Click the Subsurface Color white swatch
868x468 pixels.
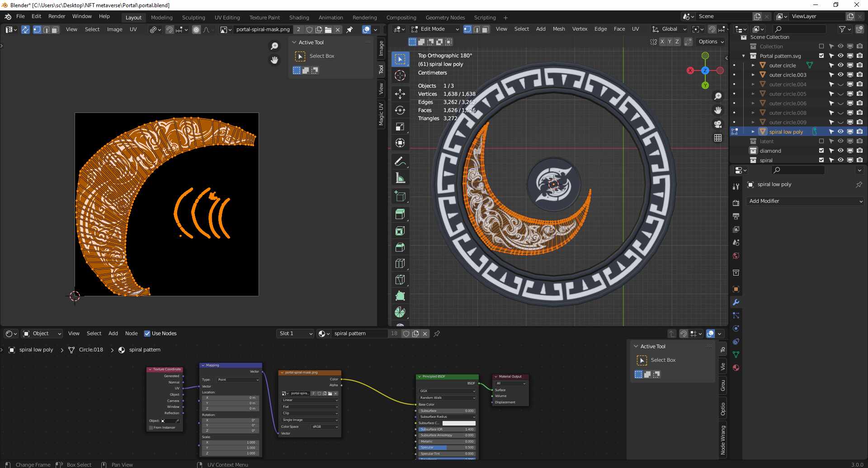tap(458, 423)
